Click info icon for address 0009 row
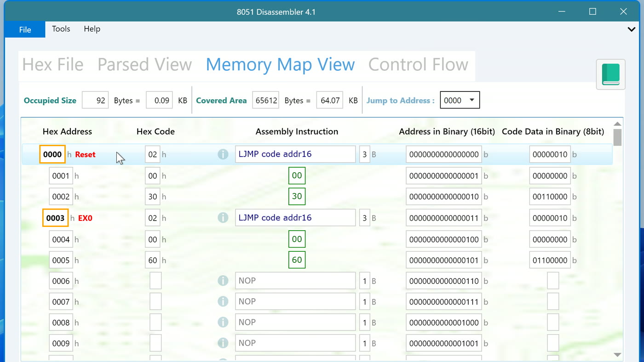This screenshot has height=362, width=644. 223,343
